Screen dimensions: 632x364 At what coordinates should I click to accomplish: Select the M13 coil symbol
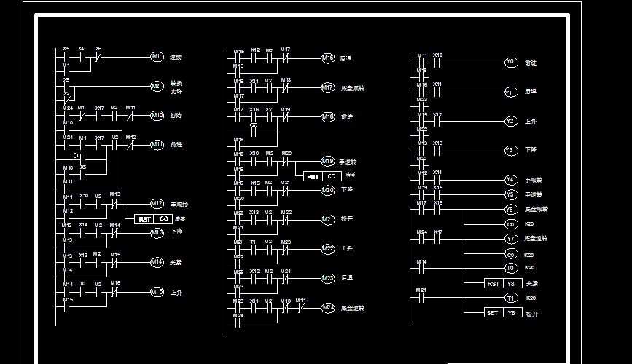coord(157,233)
